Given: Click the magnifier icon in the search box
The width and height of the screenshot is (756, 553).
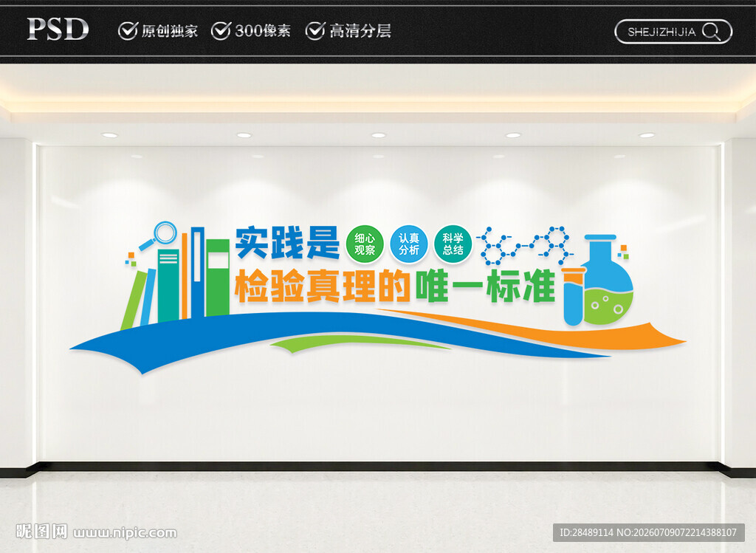Looking at the screenshot, I should pos(711,32).
